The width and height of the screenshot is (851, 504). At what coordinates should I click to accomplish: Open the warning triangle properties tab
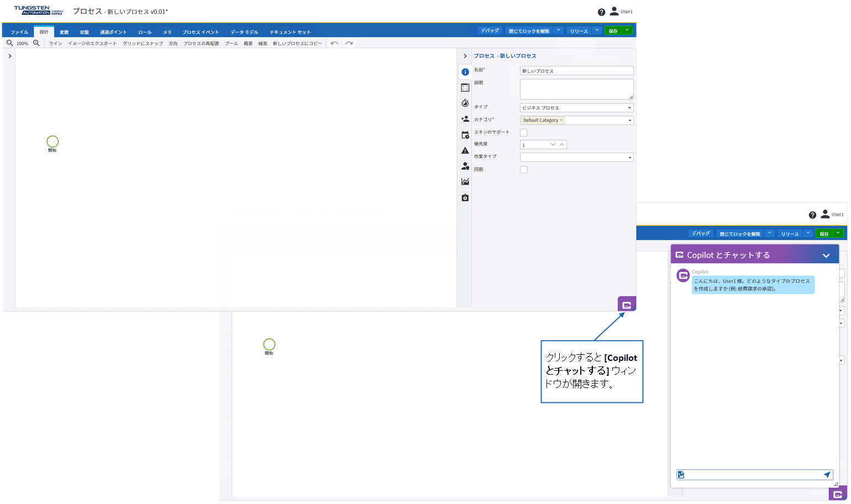point(465,150)
